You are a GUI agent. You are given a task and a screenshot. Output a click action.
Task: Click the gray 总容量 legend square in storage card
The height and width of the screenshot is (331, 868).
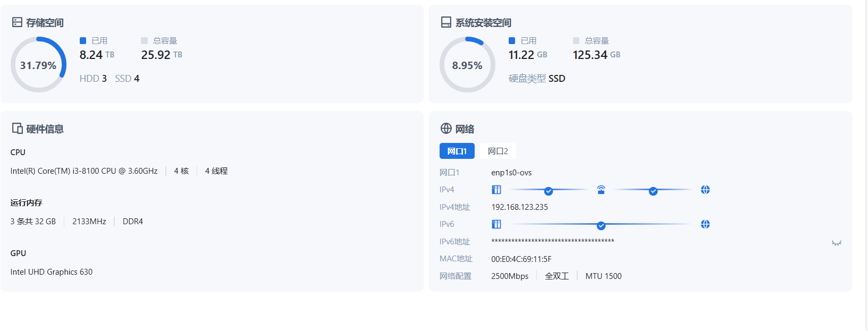144,40
